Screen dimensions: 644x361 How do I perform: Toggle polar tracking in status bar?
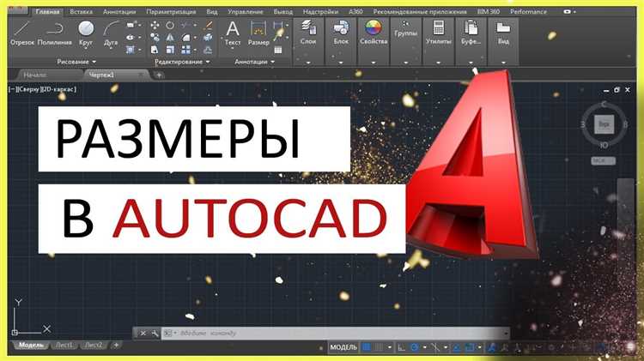(x=415, y=347)
